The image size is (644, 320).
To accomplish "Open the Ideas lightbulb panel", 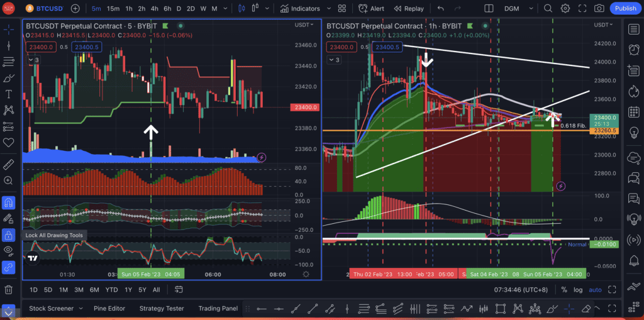I will point(633,132).
